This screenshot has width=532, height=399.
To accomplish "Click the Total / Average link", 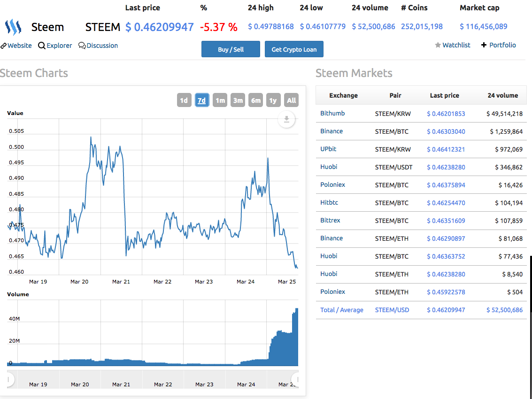I will pos(342,310).
